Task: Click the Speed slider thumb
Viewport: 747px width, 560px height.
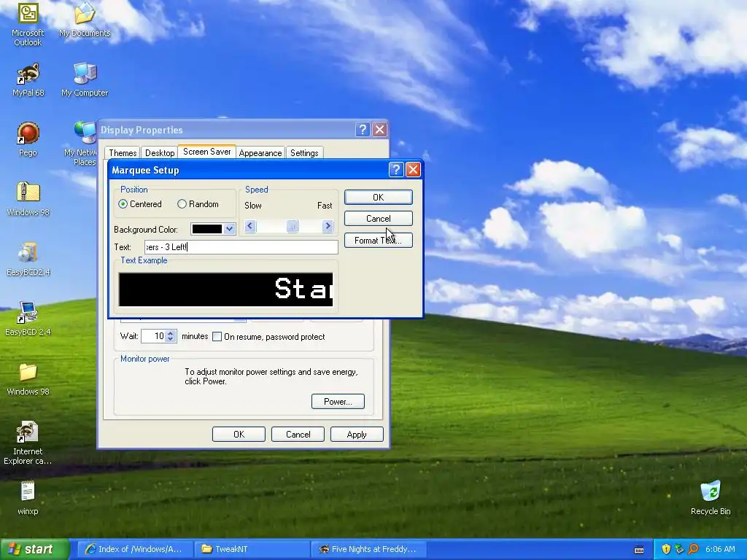Action: point(292,226)
